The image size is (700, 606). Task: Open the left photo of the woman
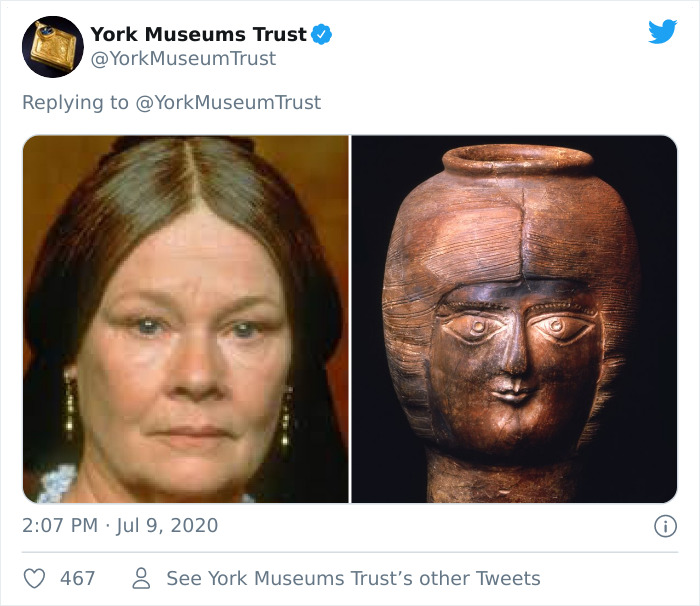click(x=186, y=319)
